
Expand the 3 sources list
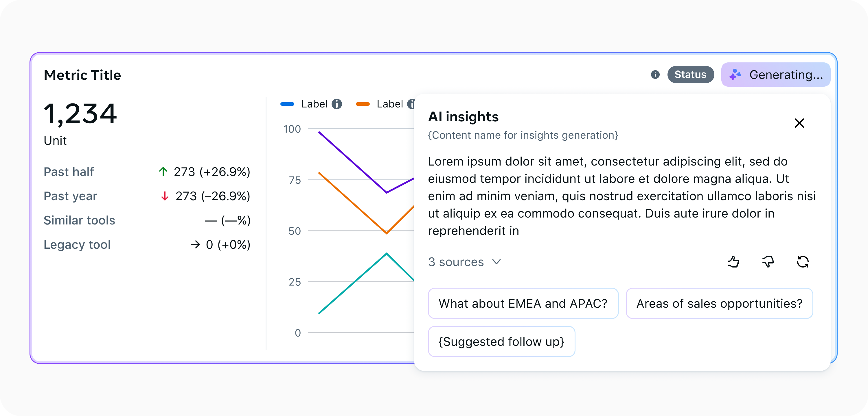(457, 262)
